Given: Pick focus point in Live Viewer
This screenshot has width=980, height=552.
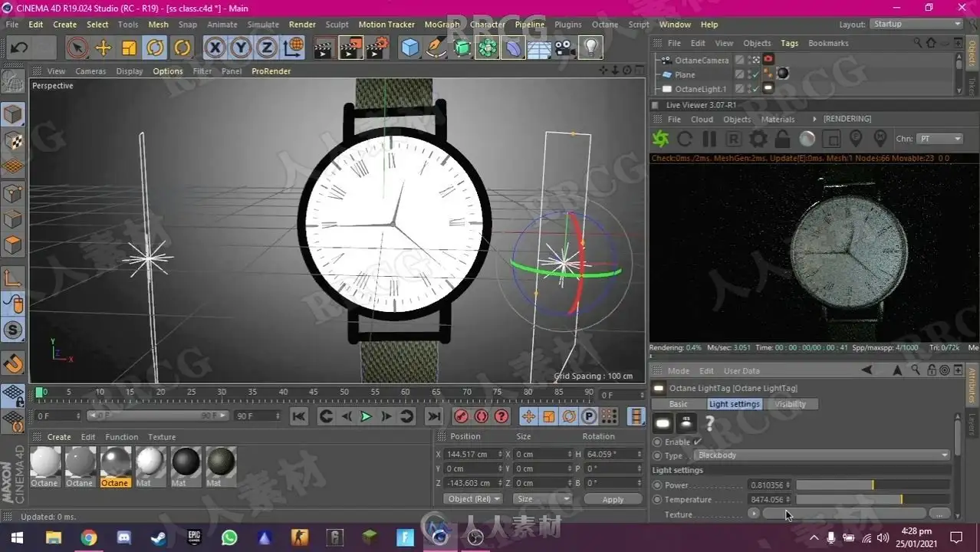Looking at the screenshot, I should coord(857,139).
